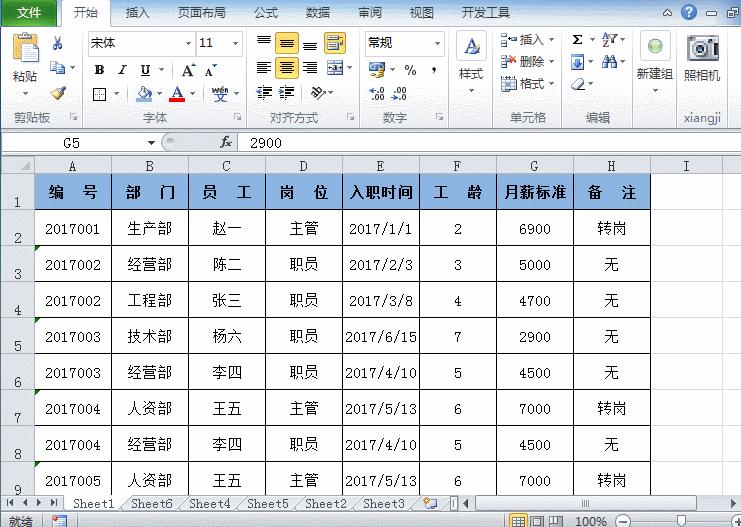Click the phonetic guide wén icon
The height and width of the screenshot is (527, 741).
tap(220, 94)
